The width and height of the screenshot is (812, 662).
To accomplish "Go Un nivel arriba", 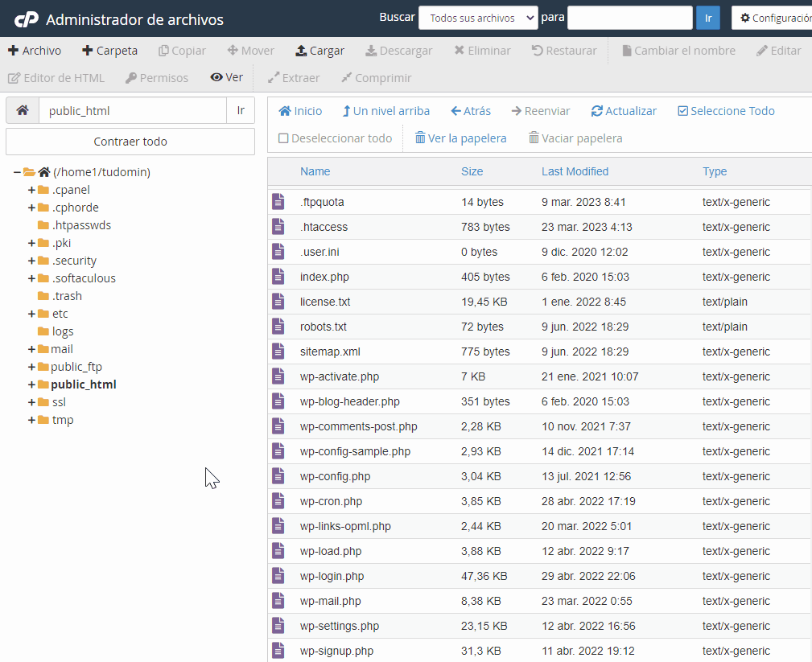I will [386, 111].
